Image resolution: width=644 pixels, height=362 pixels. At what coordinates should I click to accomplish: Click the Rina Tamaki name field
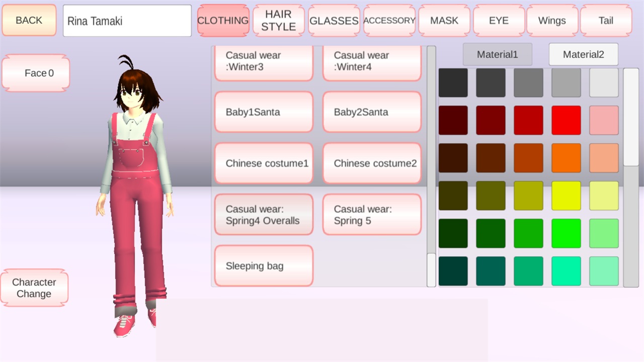pyautogui.click(x=127, y=21)
